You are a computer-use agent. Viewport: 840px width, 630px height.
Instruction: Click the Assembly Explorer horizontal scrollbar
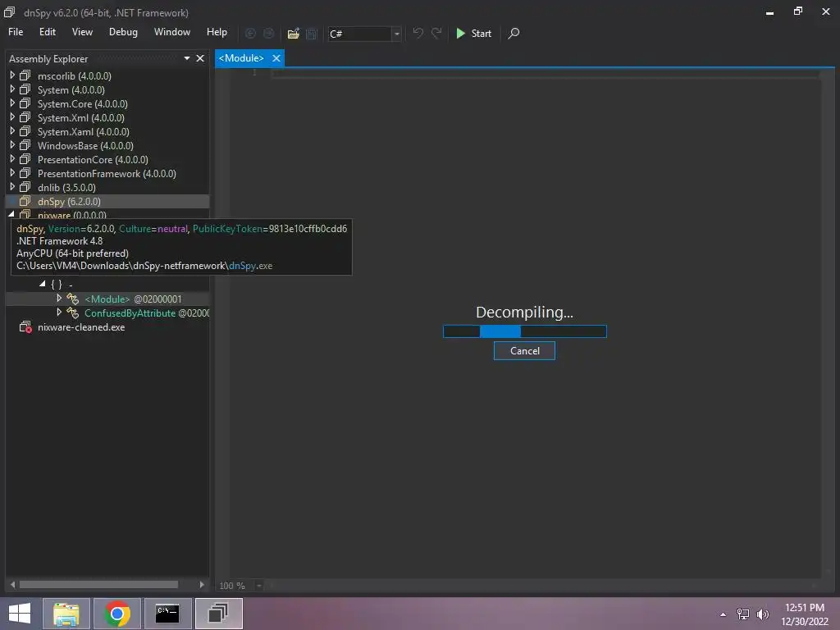(99, 584)
